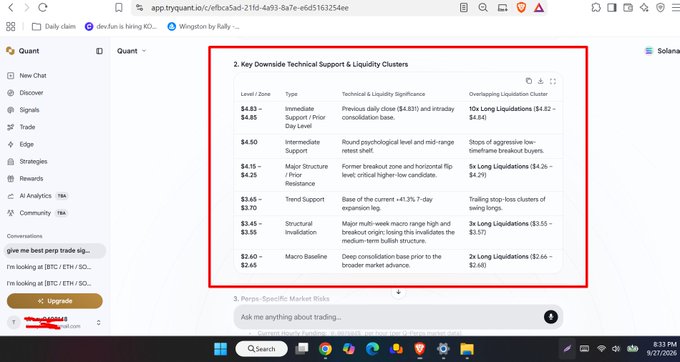The height and width of the screenshot is (362, 680).
Task: Open Microsoft Edge from the taskbar
Action: 372,349
